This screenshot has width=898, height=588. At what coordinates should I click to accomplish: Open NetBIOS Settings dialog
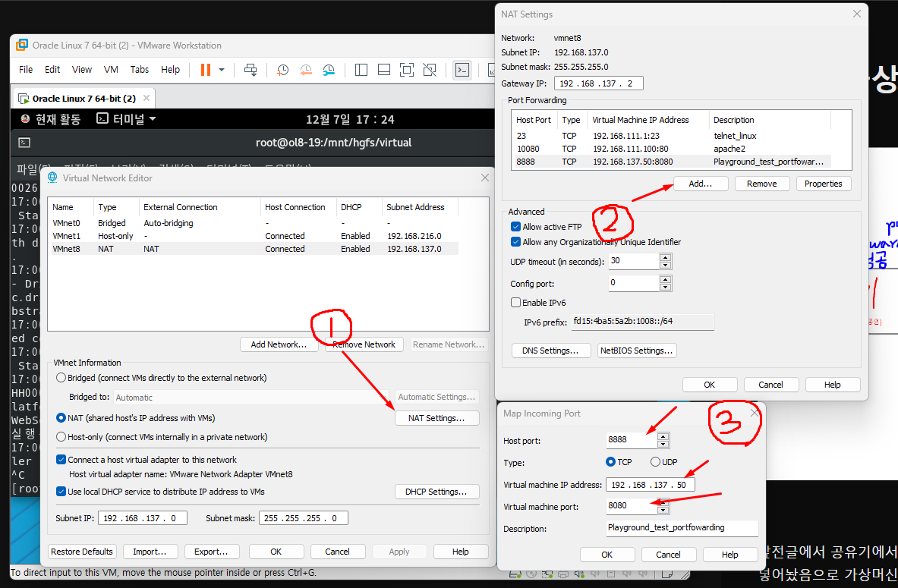(x=636, y=351)
